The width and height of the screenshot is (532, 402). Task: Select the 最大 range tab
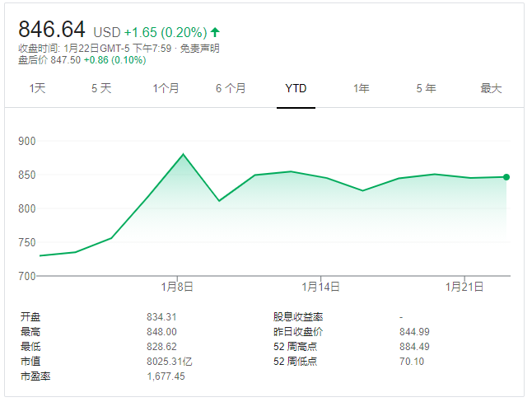[x=491, y=88]
